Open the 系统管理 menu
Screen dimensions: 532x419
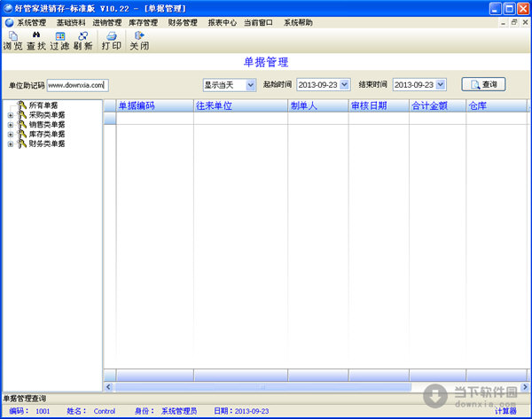tap(31, 22)
